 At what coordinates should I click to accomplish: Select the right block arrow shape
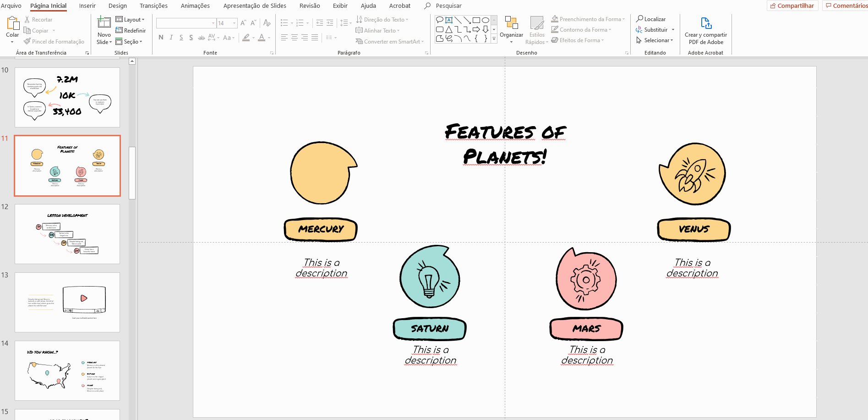tap(476, 29)
